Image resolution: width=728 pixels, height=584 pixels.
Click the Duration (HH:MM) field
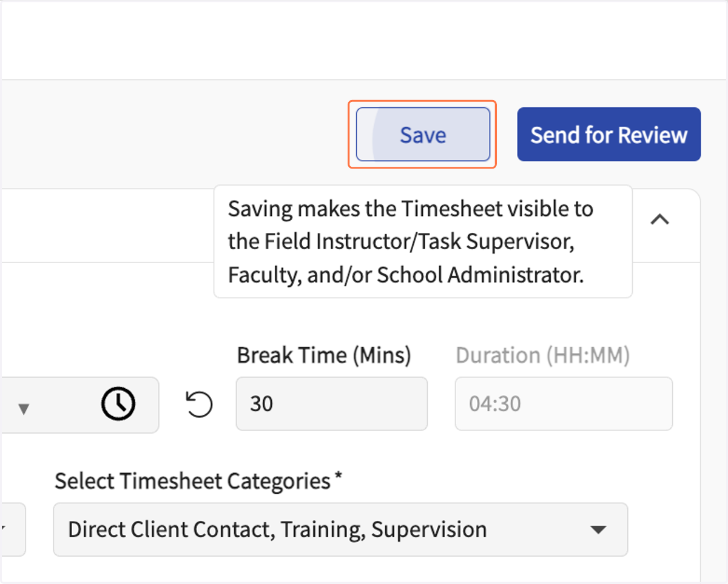point(564,404)
